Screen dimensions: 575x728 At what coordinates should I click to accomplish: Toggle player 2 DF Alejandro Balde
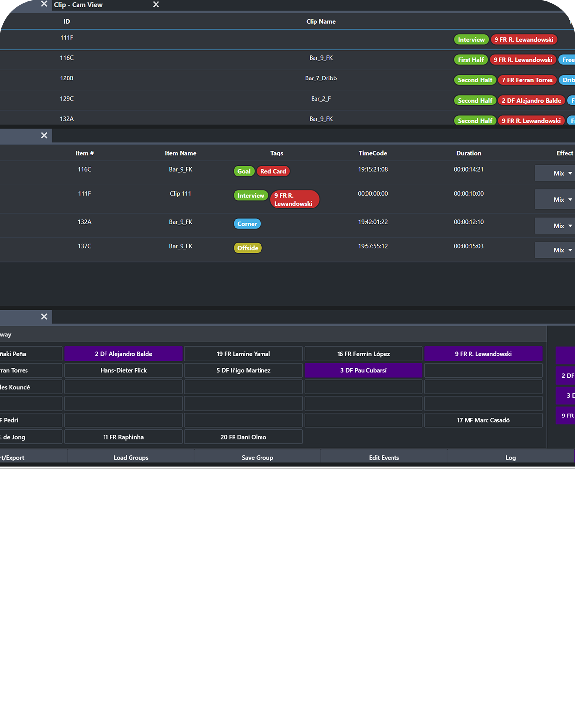click(123, 354)
